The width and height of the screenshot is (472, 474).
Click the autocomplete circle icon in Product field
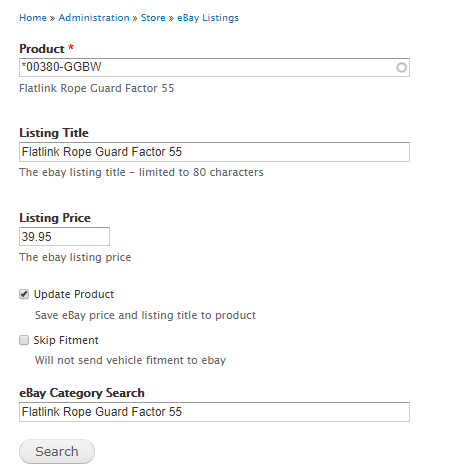point(401,68)
